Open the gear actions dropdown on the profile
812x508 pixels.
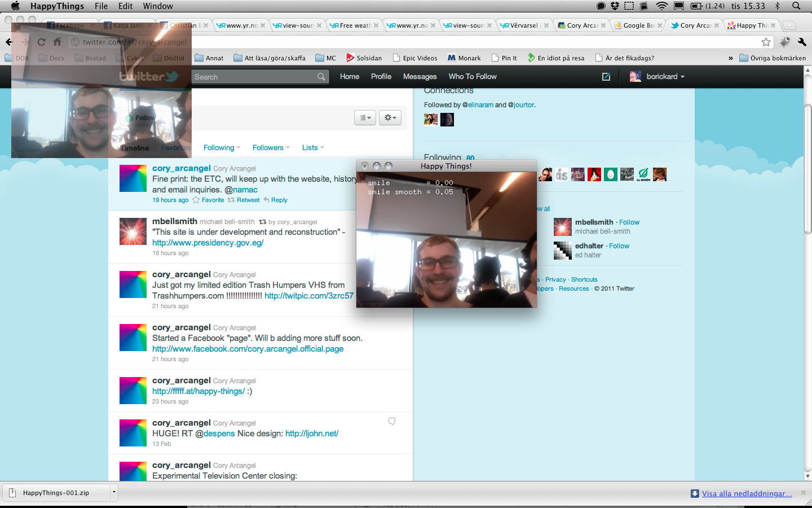point(390,117)
